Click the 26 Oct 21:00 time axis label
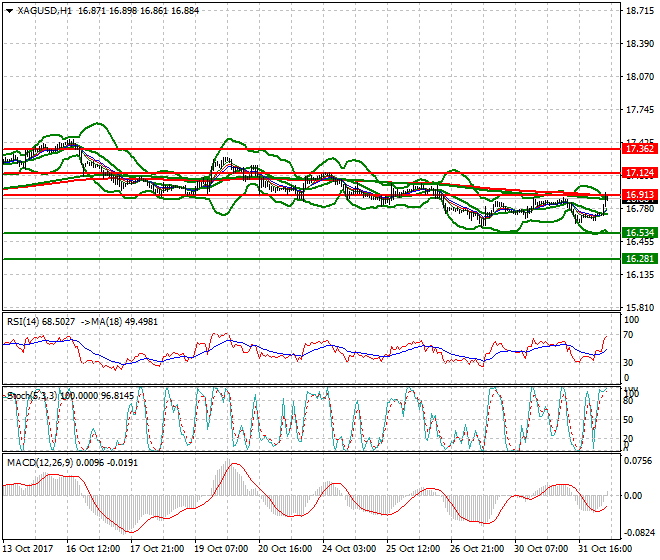Viewport: 660px width, 560px height. coord(477,549)
